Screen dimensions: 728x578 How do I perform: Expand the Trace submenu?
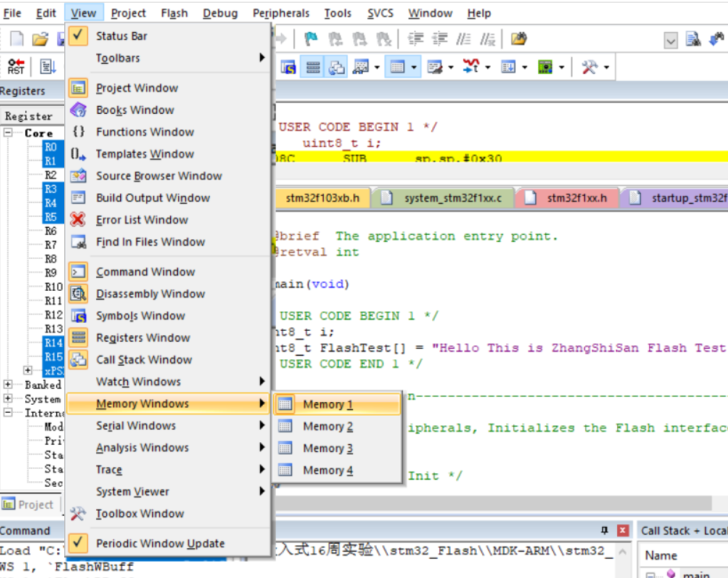(169, 469)
